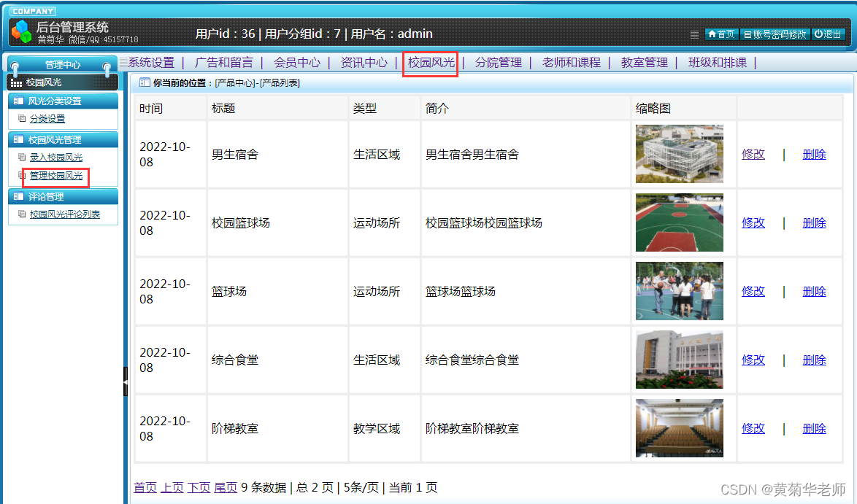Click the 校园篮球场 thumbnail image
This screenshot has width=857, height=504.
679,222
